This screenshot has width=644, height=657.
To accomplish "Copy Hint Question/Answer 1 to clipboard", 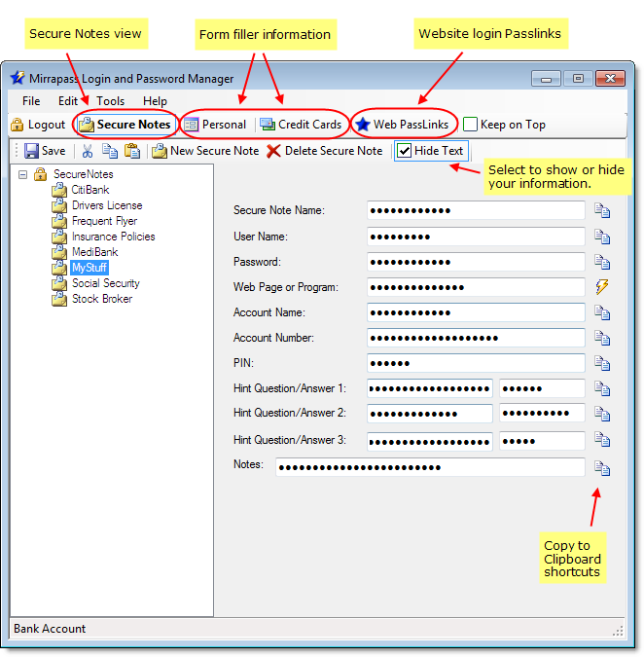I will tap(602, 388).
